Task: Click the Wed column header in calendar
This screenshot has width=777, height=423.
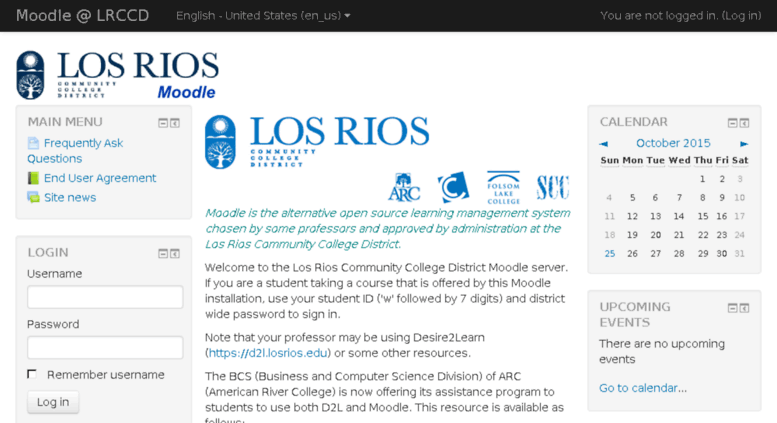Action: [679, 160]
